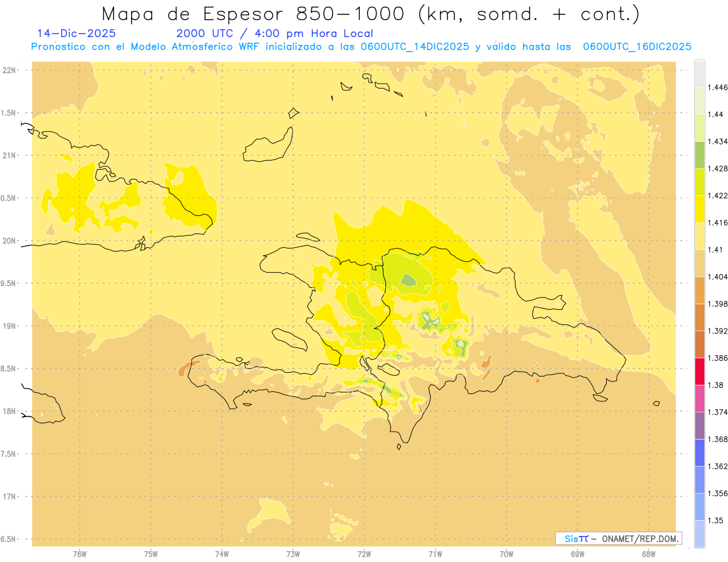Screen dimensions: 728x562
Task: Click the '1.368' colorbar value
Action: tap(718, 439)
